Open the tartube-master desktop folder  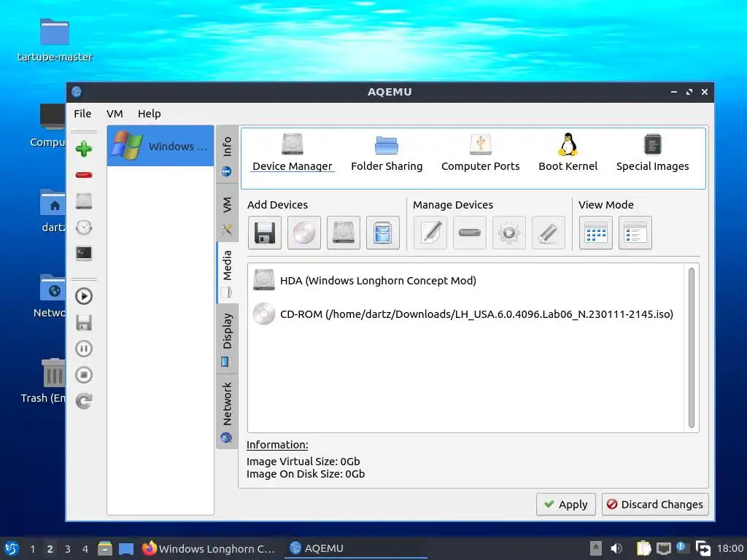pyautogui.click(x=55, y=41)
